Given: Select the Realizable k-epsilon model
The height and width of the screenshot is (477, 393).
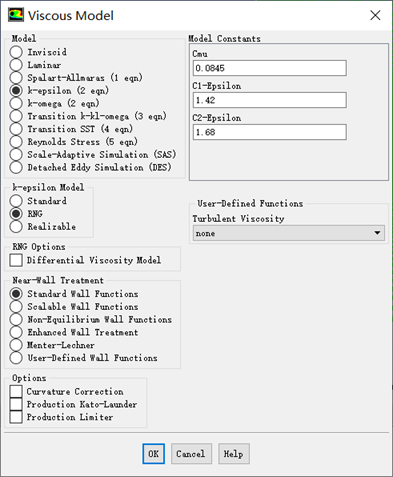Looking at the screenshot, I should (16, 227).
